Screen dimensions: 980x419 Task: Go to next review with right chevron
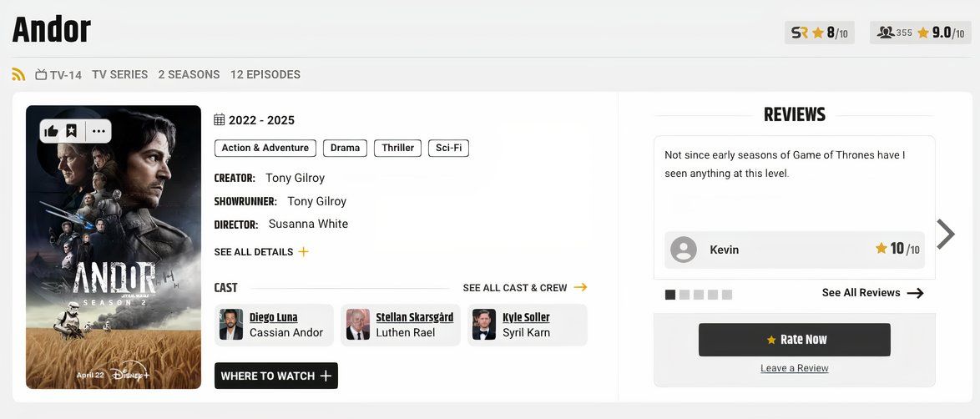point(945,235)
